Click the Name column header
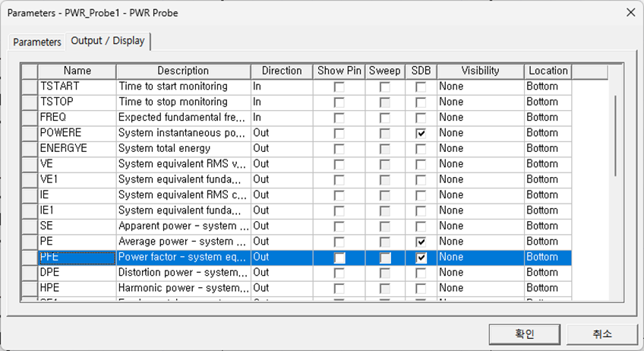 [77, 71]
